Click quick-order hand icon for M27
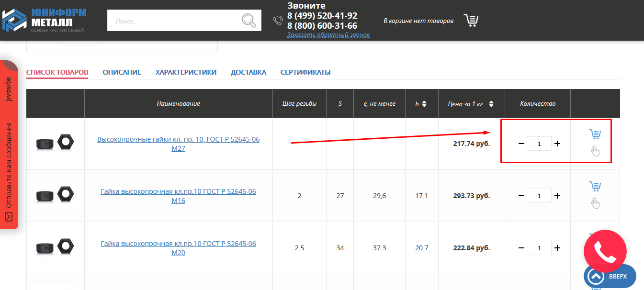Screen dimensions: 644x290 pos(595,151)
